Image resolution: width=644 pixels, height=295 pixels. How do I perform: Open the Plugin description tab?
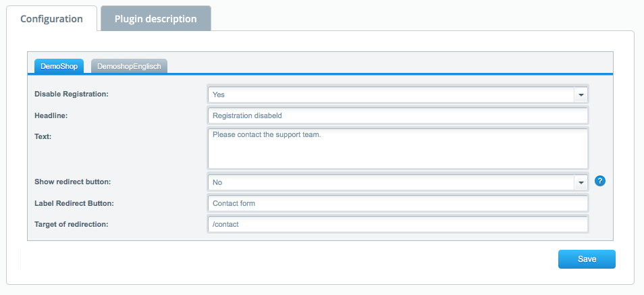(x=155, y=19)
